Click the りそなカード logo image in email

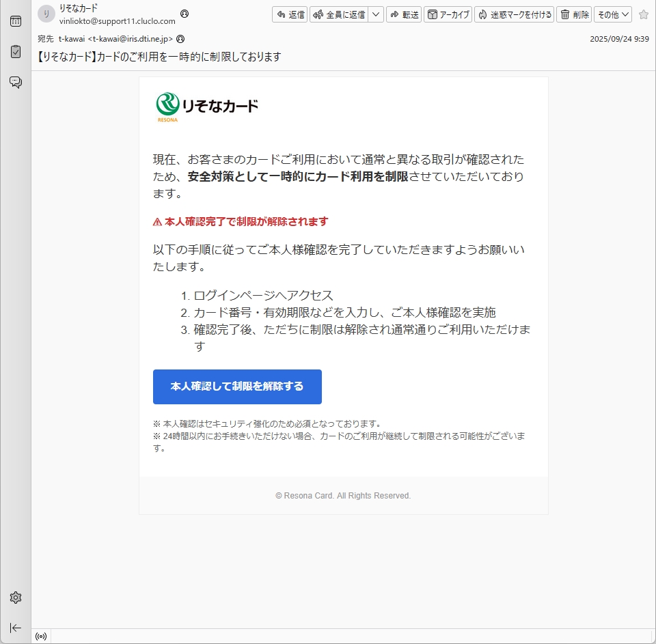207,107
